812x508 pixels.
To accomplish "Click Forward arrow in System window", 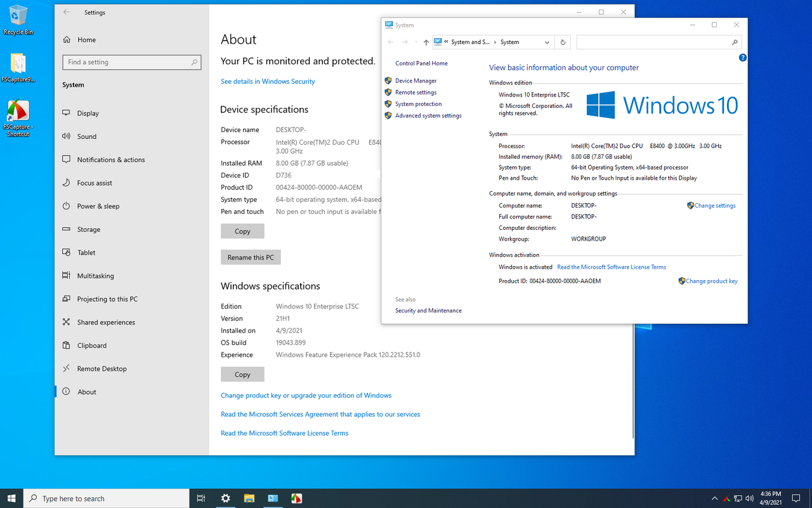I will point(405,43).
